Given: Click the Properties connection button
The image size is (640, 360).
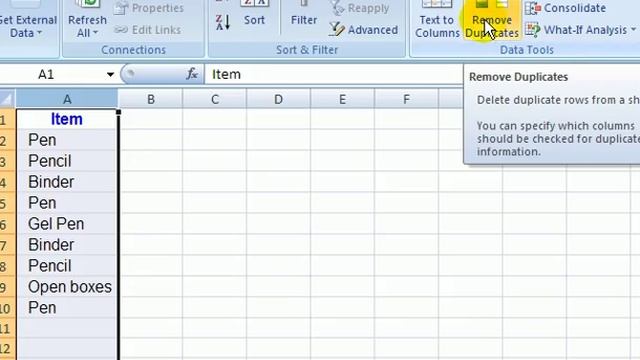Looking at the screenshot, I should (149, 8).
